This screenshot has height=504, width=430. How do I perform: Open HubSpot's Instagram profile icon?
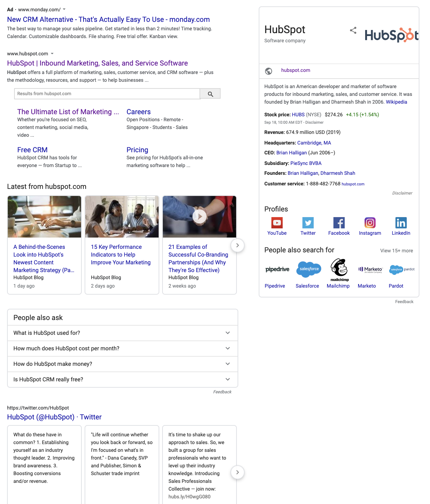370,223
